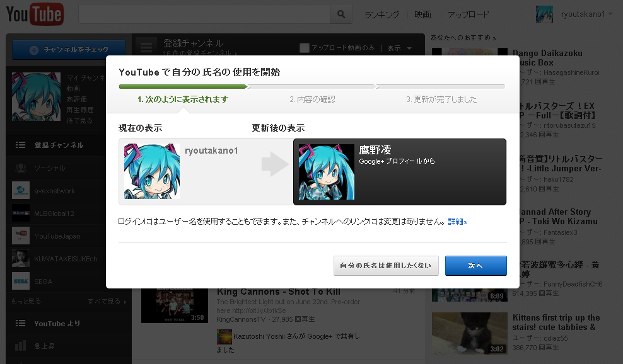Open the アップロード link
This screenshot has width=623, height=364.
coord(468,14)
